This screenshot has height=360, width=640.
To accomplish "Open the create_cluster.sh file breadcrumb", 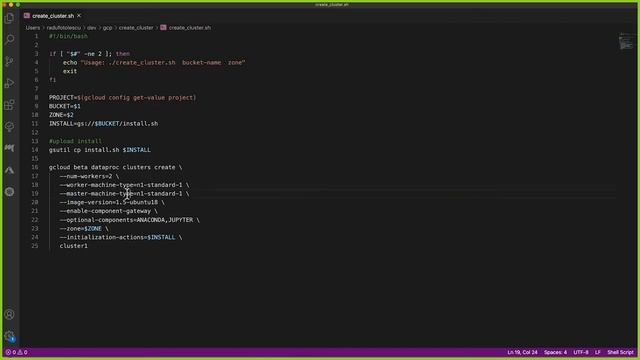I will [x=190, y=28].
